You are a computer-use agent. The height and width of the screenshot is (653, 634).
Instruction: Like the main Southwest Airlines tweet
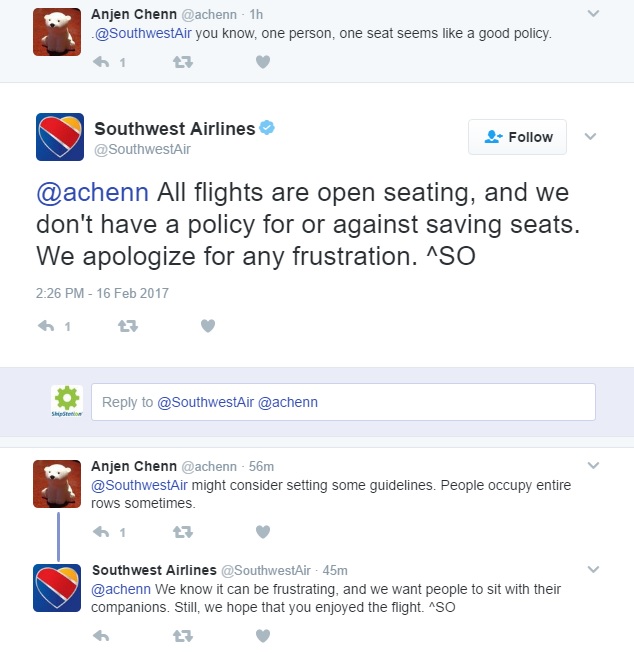[x=208, y=326]
